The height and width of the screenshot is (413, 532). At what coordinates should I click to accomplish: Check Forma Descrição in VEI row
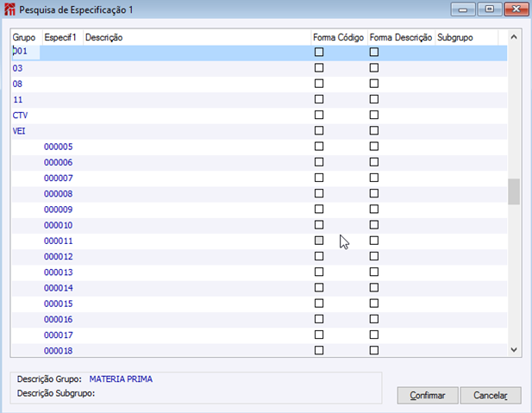(374, 131)
